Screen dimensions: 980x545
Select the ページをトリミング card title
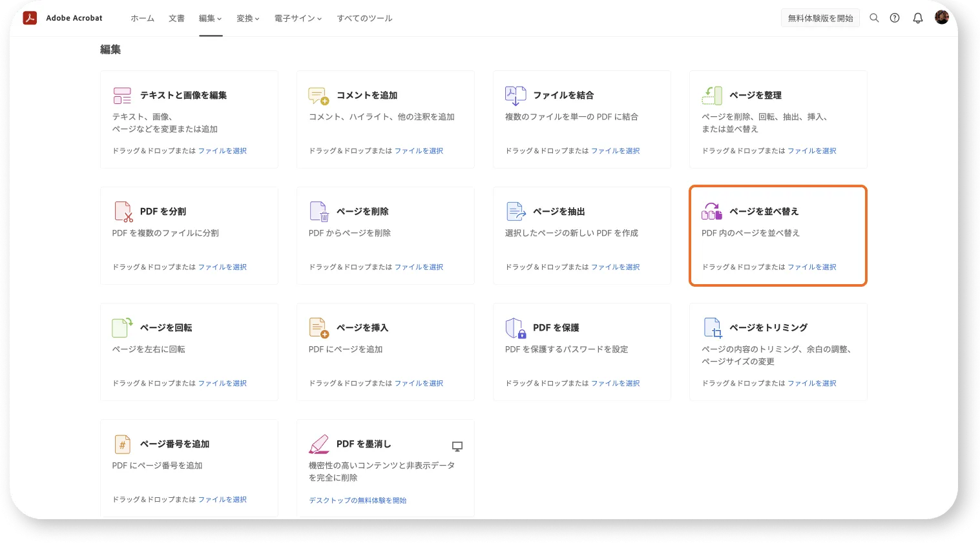[769, 328]
